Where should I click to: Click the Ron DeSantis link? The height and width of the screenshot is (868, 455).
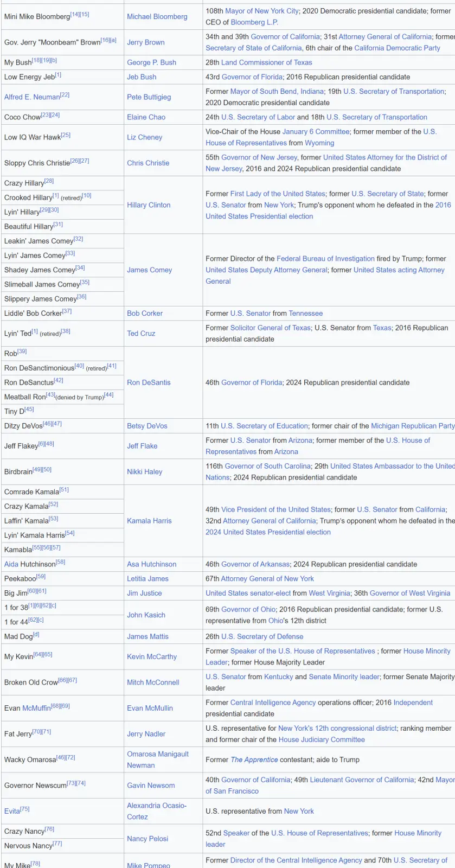[149, 382]
